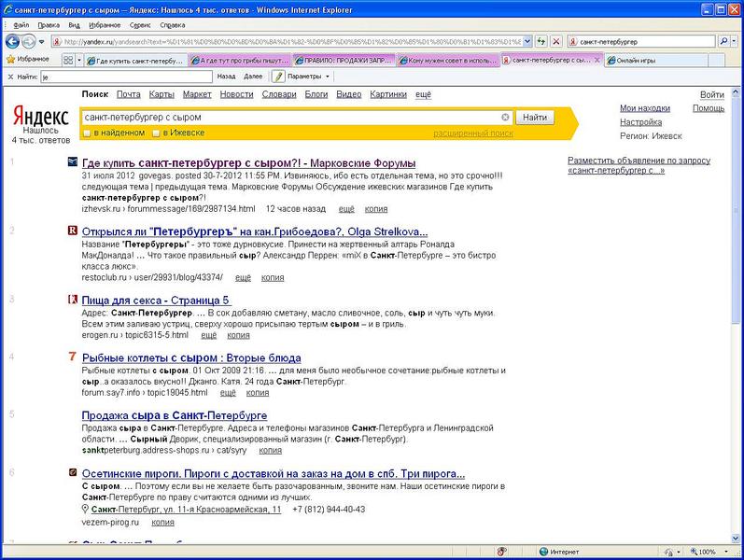This screenshot has height=560, width=744.
Task: Switch to the 'Онлайн игры' tab
Action: pos(657,61)
